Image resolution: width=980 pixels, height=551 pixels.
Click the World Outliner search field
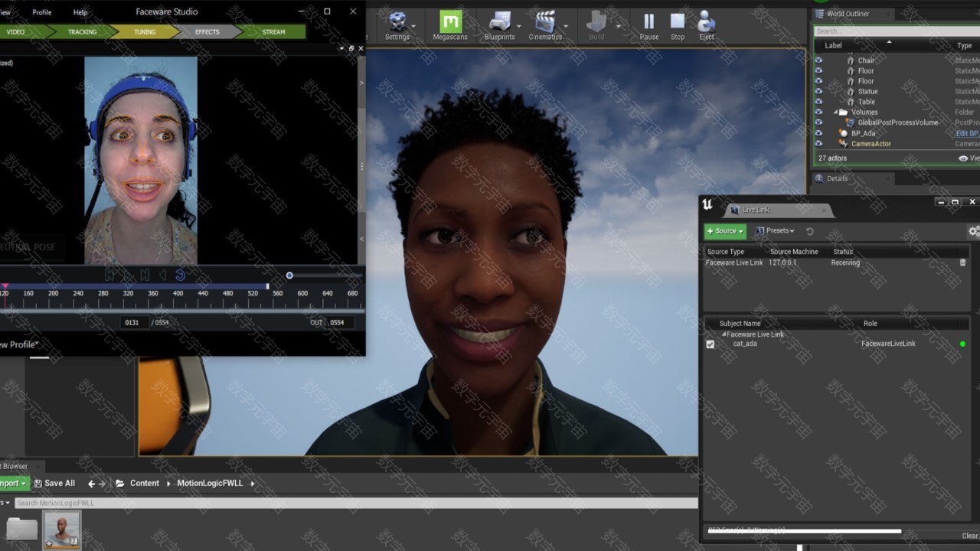coord(897,31)
